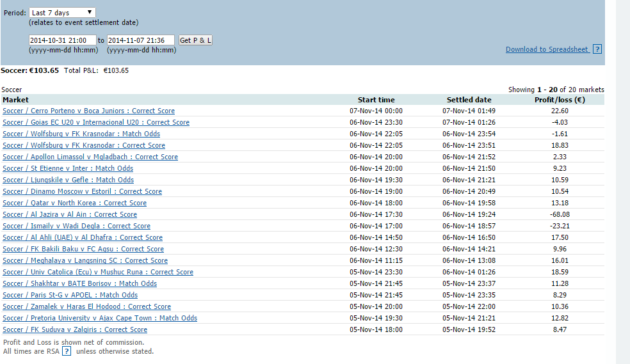
Task: Open St Etienne v Inter Match Odds
Action: pos(67,168)
